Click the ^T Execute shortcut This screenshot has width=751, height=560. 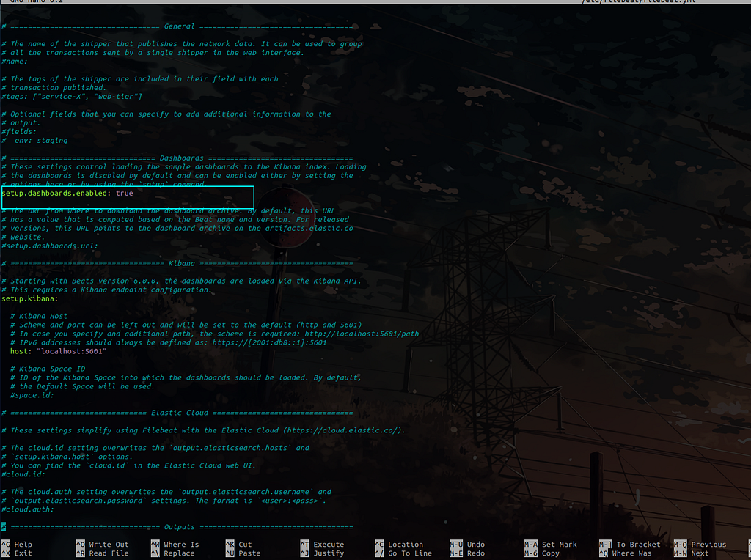pos(323,545)
